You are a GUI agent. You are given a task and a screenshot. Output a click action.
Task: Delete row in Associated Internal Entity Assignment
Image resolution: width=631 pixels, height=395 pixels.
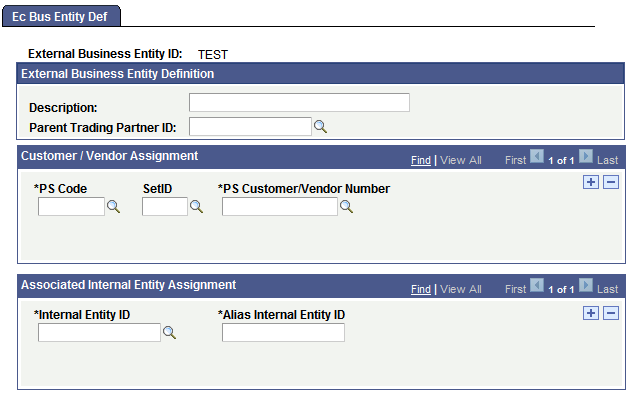[611, 313]
